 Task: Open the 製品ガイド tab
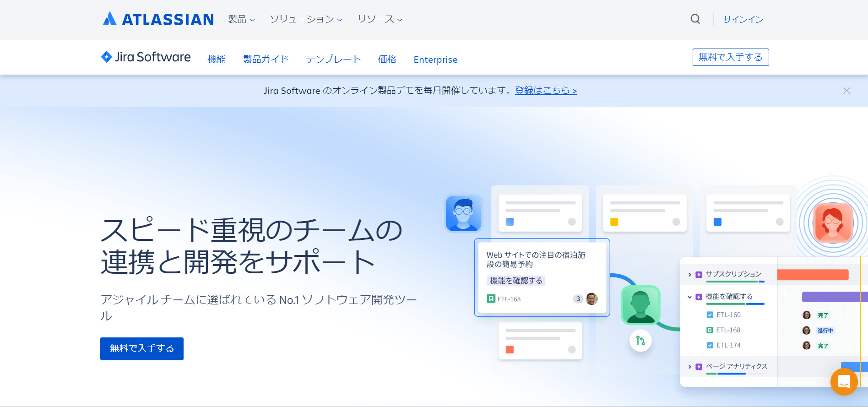click(x=266, y=60)
